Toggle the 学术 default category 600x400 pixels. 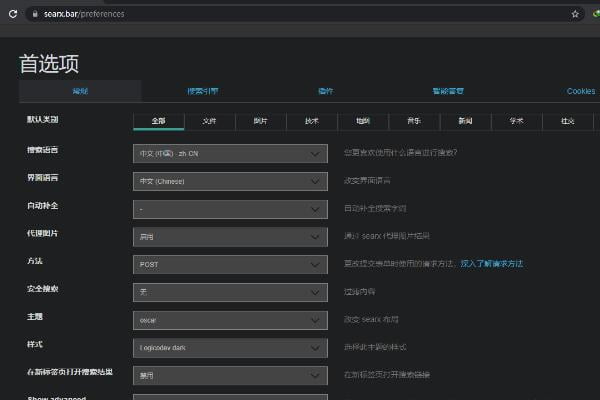[x=517, y=121]
